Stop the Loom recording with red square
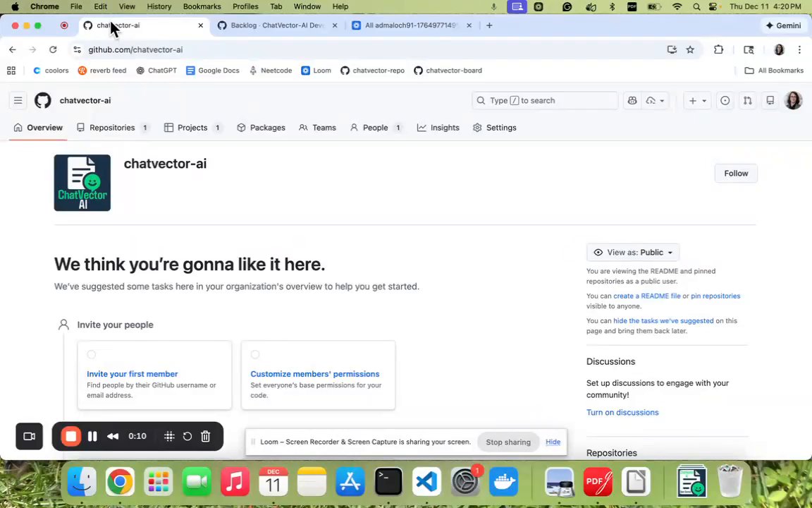 tap(71, 437)
